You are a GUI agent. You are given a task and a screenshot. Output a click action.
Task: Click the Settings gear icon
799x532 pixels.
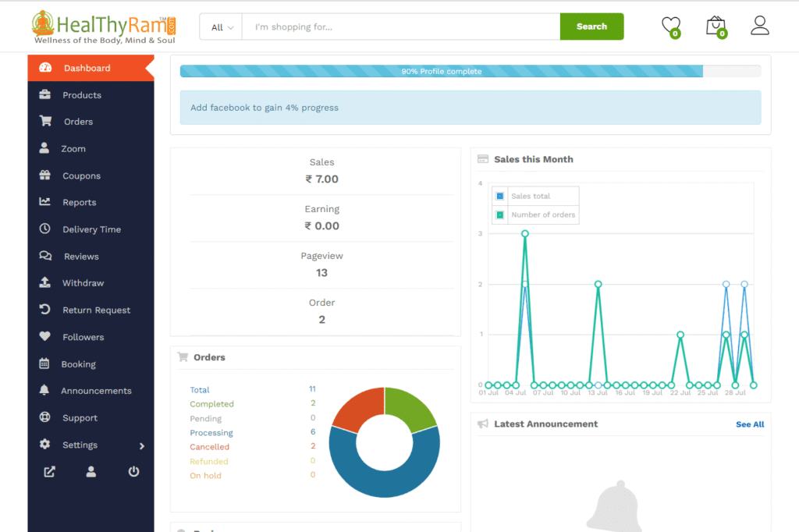pos(44,444)
